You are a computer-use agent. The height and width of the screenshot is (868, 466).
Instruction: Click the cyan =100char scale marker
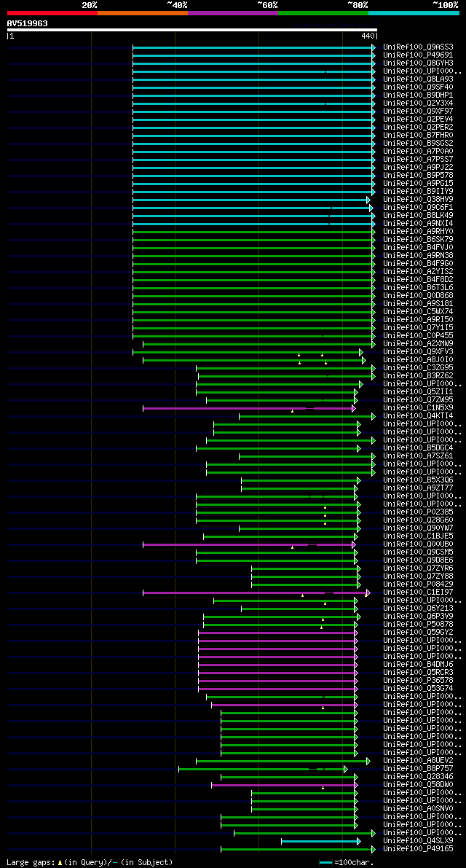click(x=325, y=862)
